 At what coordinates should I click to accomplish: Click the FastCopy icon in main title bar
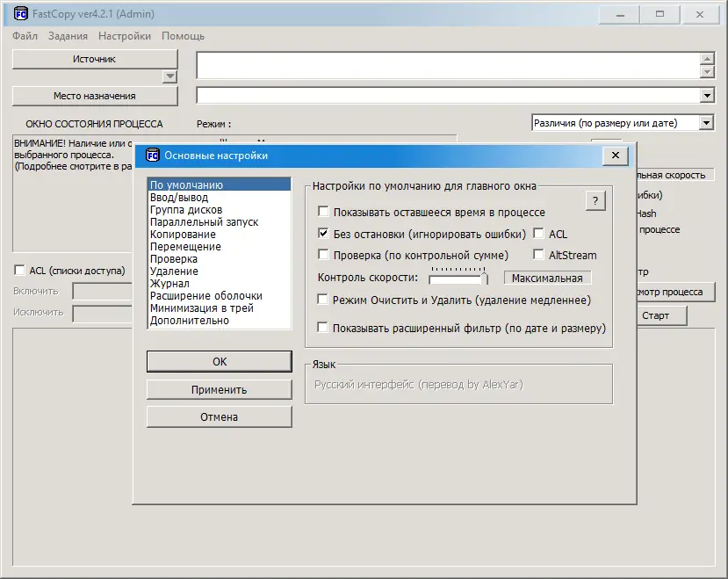[20, 14]
